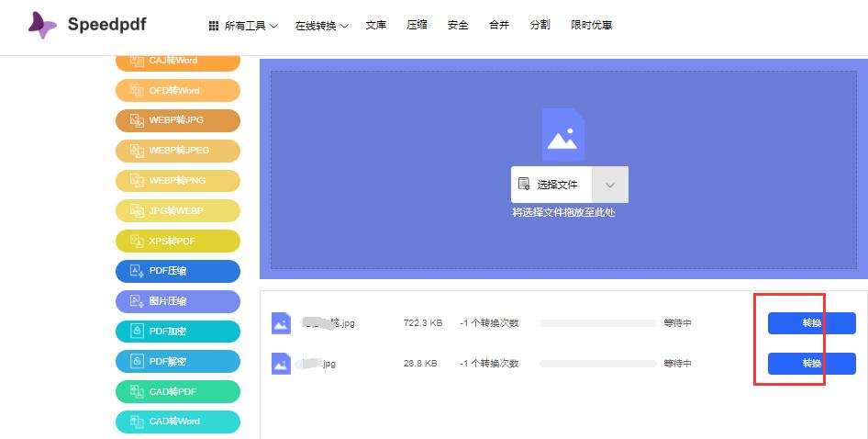Open the 所有工具 grid menu
The image size is (868, 439).
click(x=243, y=26)
